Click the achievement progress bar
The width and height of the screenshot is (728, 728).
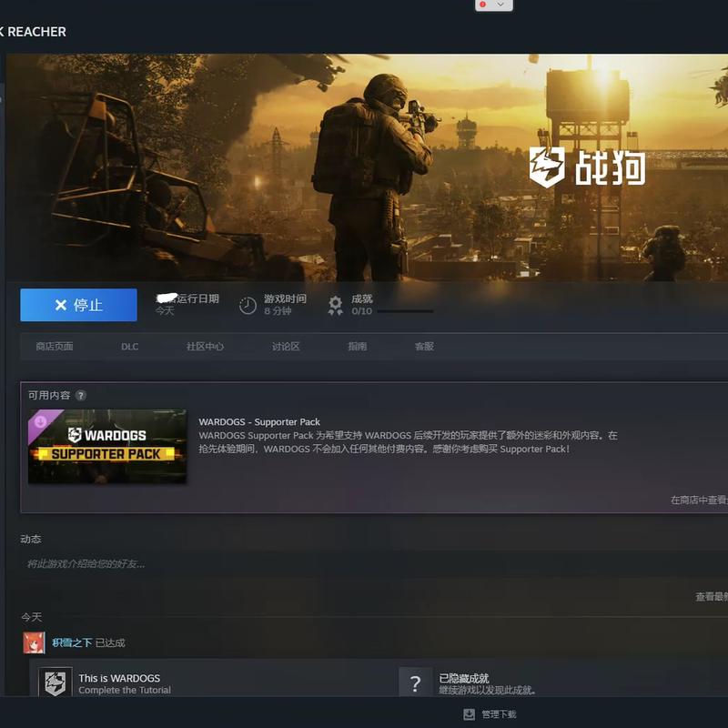(405, 311)
